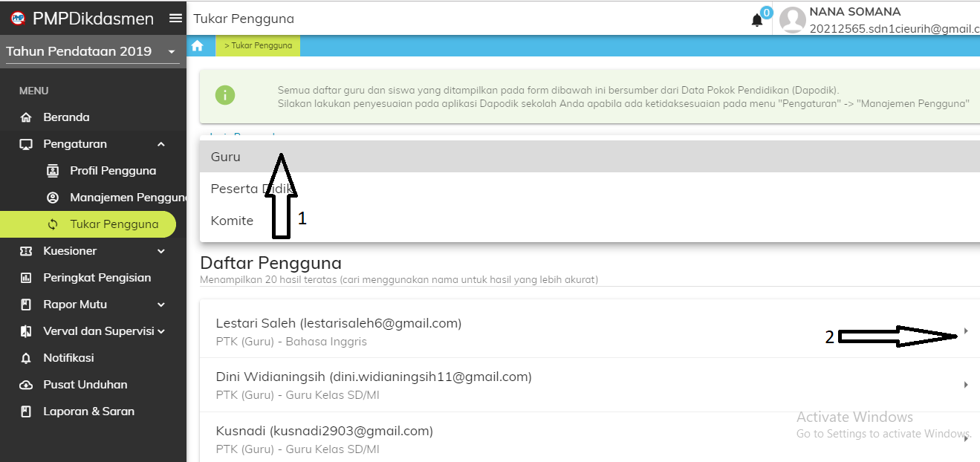Screen dimensions: 980x462
Task: Expand Verval dan Supervisi submenu chevron
Action: [161, 331]
